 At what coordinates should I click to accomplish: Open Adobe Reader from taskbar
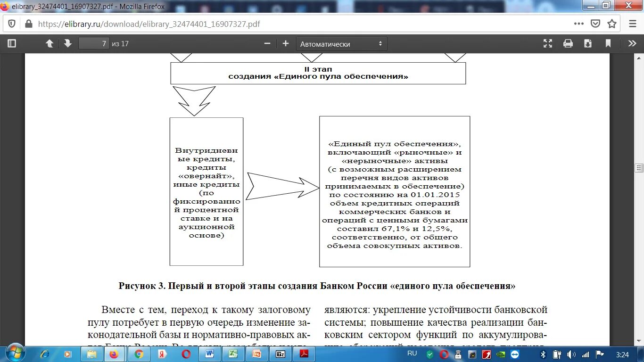click(x=304, y=354)
